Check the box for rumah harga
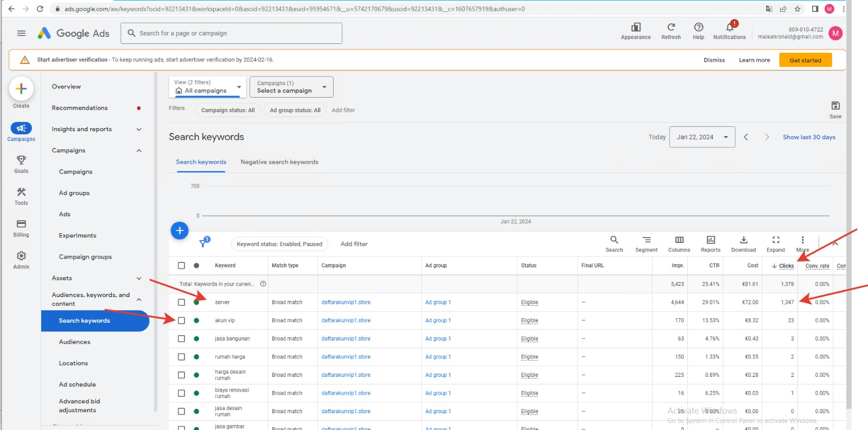 181,357
